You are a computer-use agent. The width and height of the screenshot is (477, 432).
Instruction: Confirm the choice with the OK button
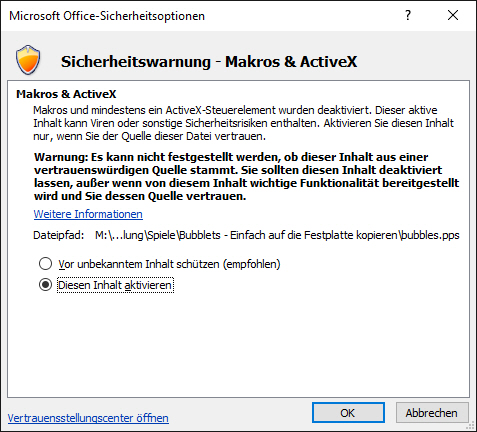[348, 413]
